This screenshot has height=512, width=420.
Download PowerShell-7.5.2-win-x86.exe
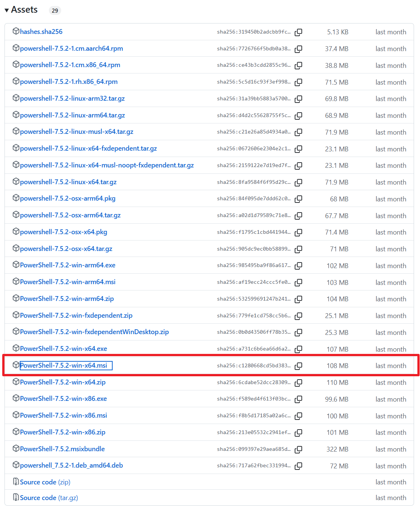[x=64, y=399]
